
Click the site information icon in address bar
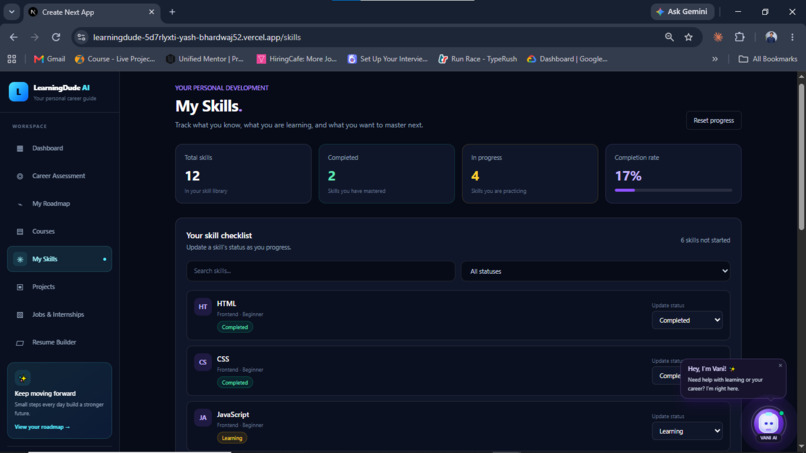81,37
